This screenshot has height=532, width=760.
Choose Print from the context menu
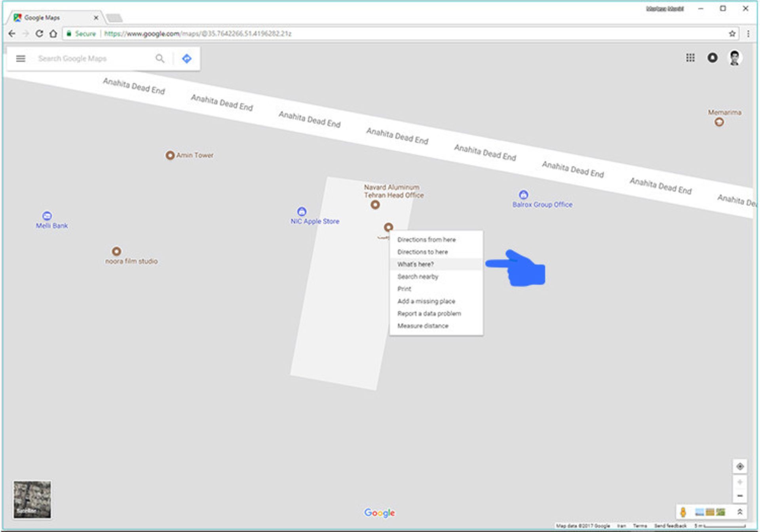coord(436,289)
